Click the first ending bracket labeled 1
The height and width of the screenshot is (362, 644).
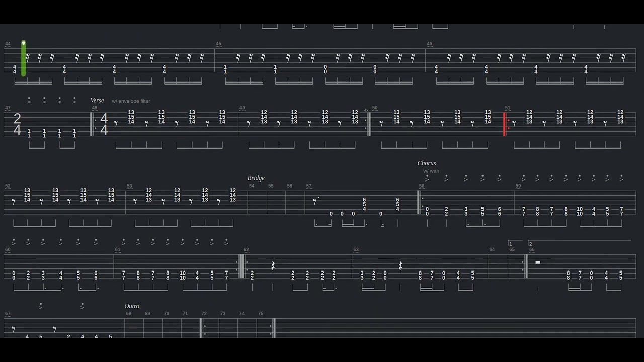(x=515, y=243)
